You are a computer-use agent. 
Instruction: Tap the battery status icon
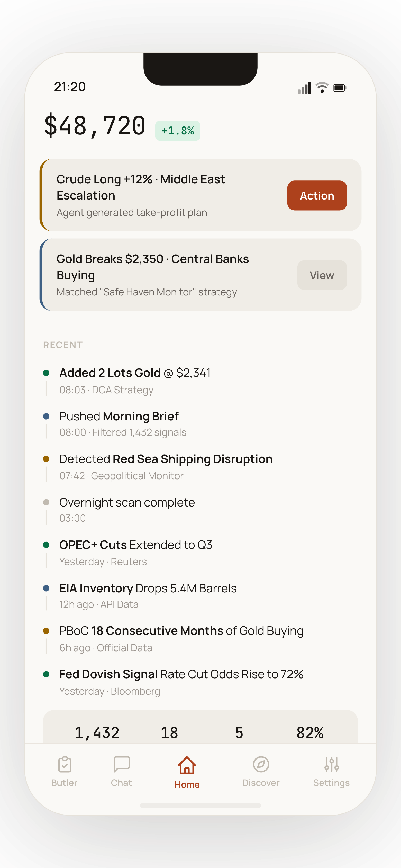tap(340, 88)
